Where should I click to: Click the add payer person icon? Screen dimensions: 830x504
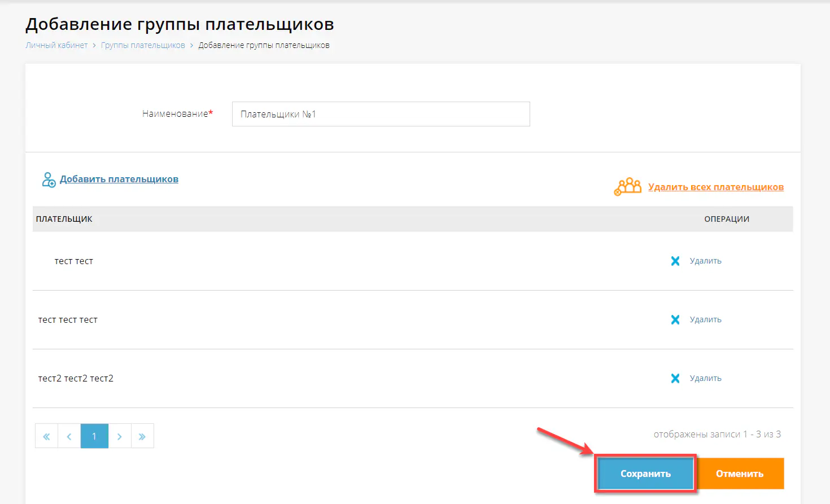tap(49, 179)
